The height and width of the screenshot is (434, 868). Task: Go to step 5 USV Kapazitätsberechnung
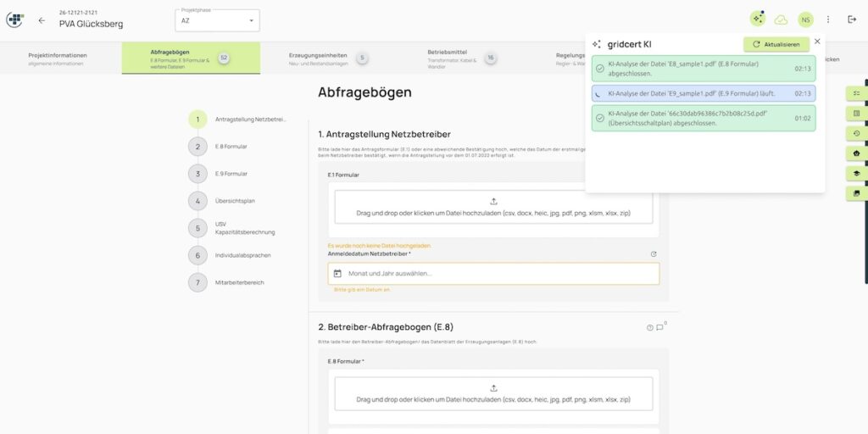[232, 228]
